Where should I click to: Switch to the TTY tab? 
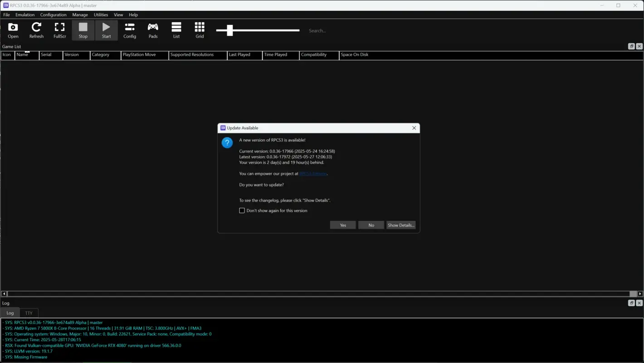click(x=29, y=313)
